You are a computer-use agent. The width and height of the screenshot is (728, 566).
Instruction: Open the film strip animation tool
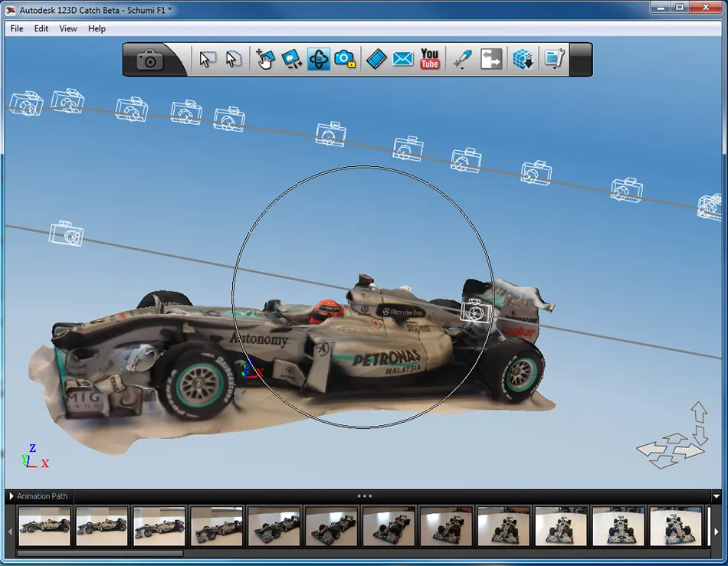[x=376, y=60]
